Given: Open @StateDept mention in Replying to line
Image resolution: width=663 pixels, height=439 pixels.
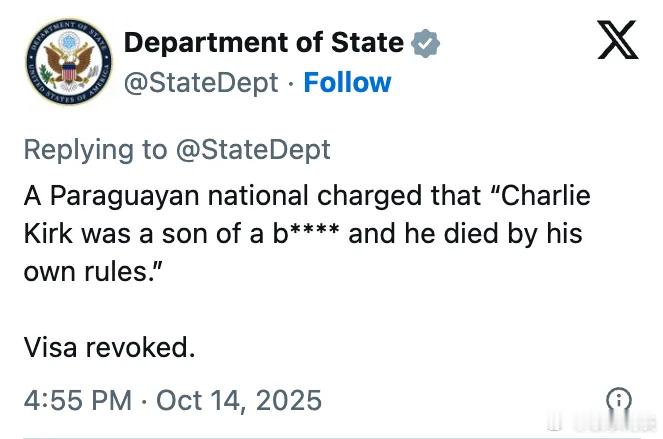Looking at the screenshot, I should point(253,149).
